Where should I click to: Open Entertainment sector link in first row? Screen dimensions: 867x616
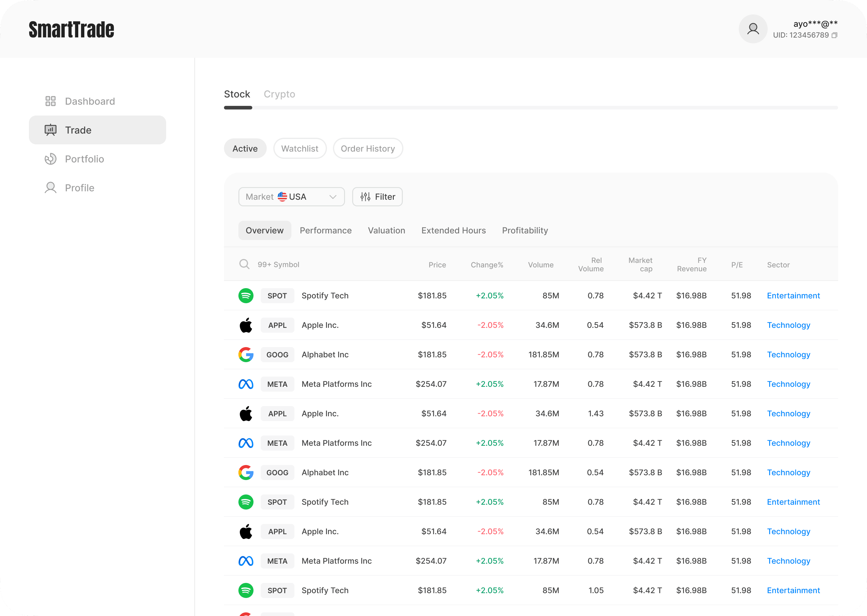(793, 295)
